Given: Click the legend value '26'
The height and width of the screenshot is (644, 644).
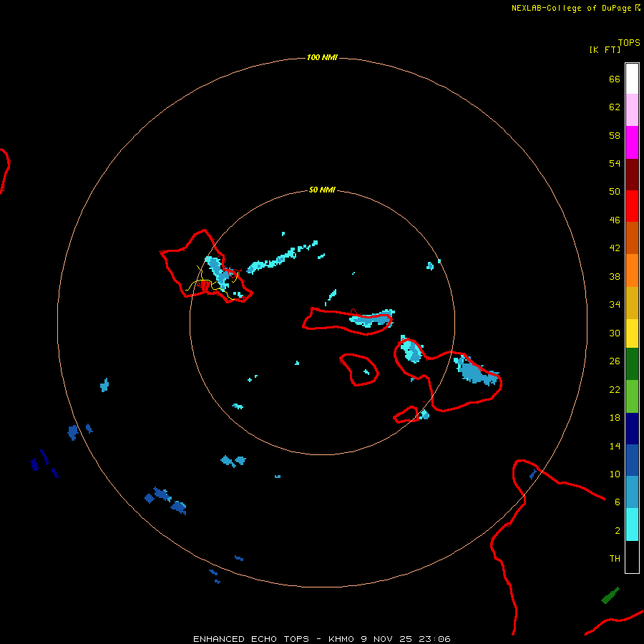Looking at the screenshot, I should [615, 361].
